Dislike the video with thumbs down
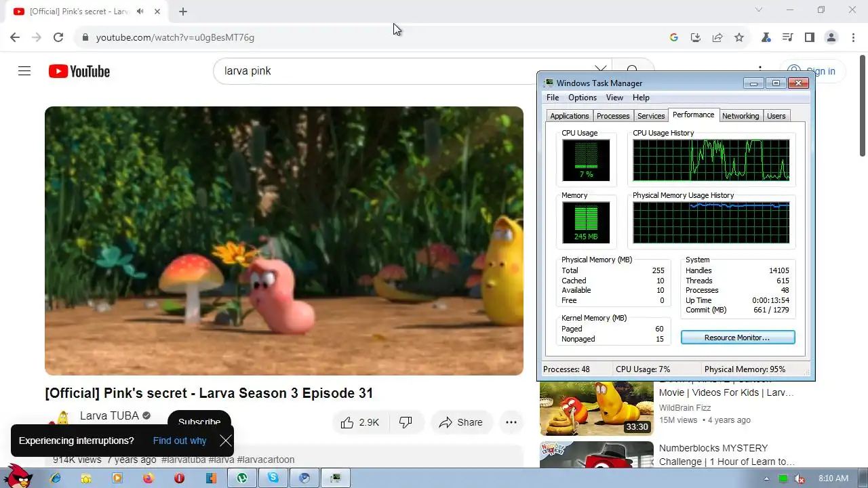The image size is (868, 488). (x=406, y=422)
